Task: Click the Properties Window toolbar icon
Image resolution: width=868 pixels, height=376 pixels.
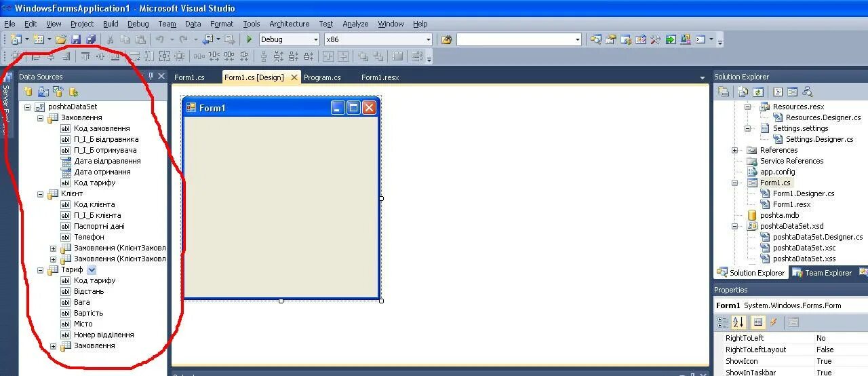Action: [610, 39]
